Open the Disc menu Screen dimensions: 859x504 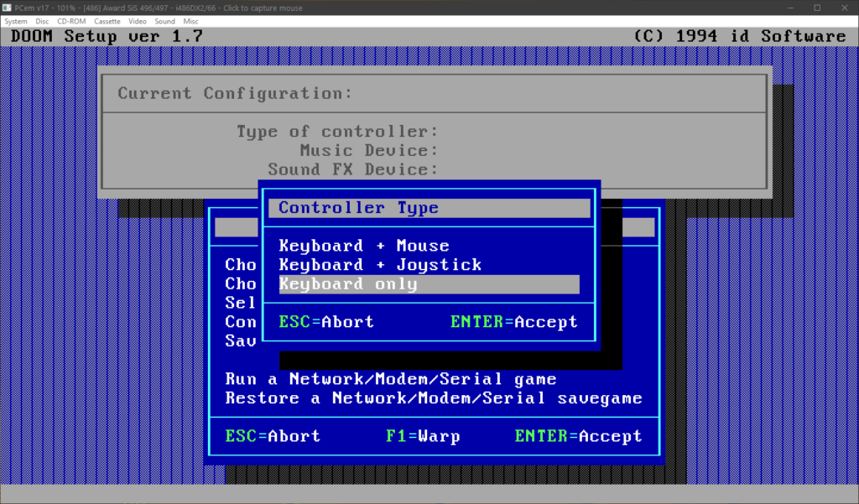pos(42,21)
